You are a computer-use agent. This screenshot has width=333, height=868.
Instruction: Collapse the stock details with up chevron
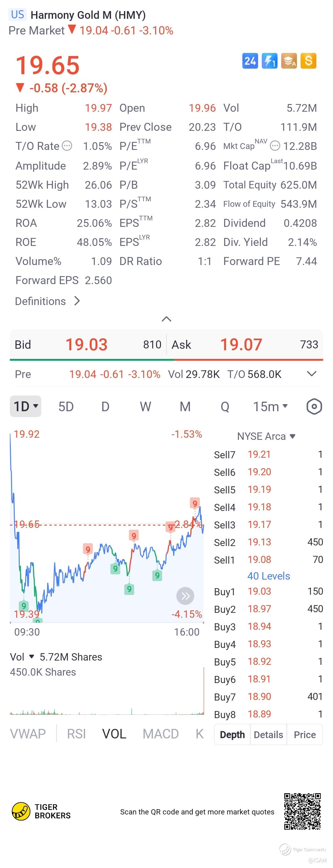[167, 319]
